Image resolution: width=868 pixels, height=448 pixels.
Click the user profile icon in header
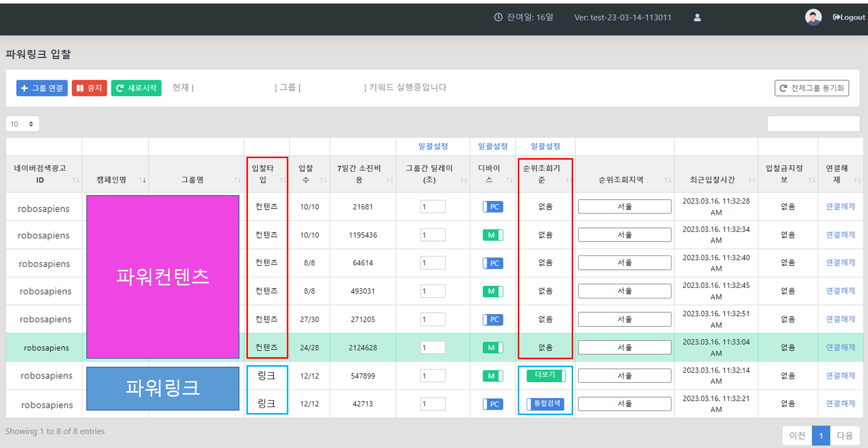tap(697, 17)
